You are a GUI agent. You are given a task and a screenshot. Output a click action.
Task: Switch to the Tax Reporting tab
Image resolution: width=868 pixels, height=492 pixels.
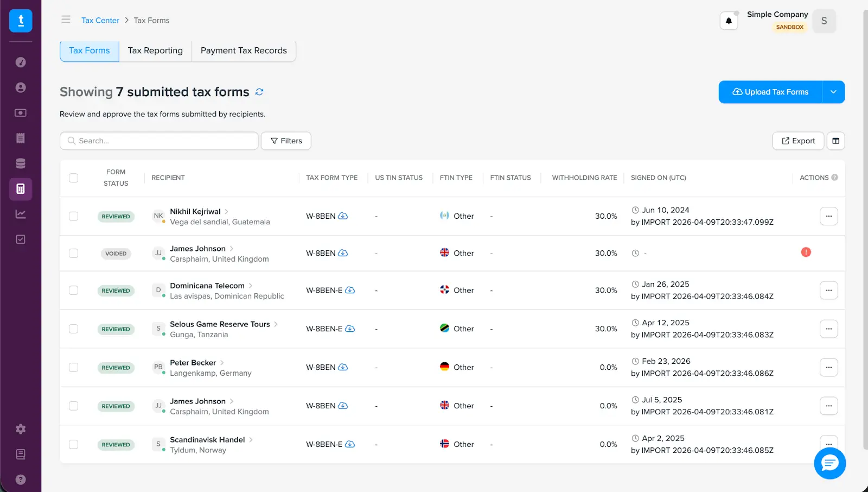(155, 51)
